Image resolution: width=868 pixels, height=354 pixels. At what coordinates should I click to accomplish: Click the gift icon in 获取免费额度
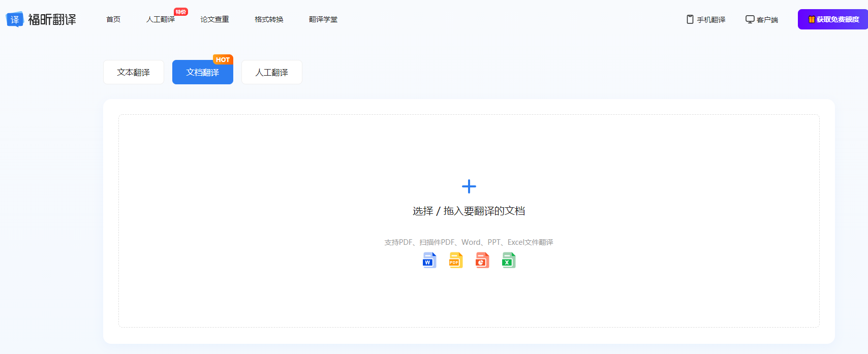(x=812, y=19)
